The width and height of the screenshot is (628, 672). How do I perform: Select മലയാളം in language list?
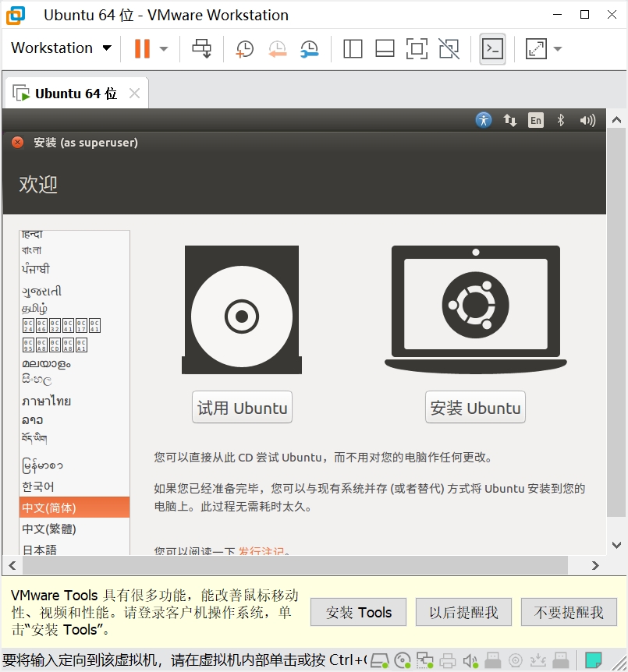[x=74, y=364]
